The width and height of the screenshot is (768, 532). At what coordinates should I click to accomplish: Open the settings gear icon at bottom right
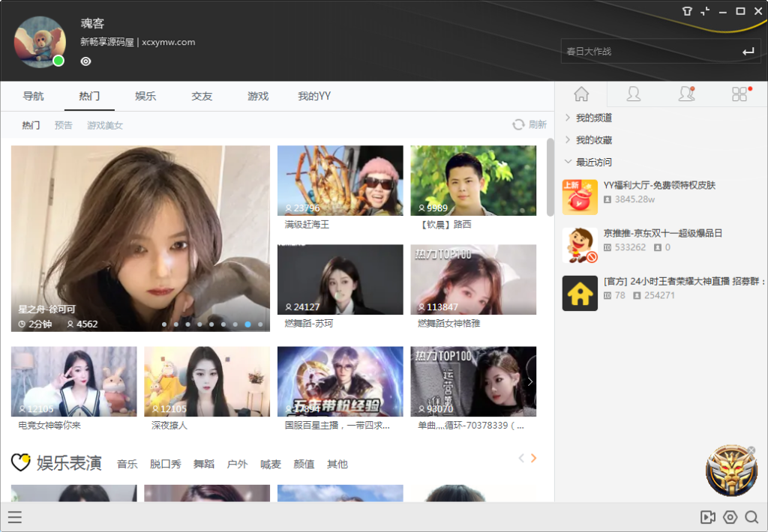coord(729,517)
